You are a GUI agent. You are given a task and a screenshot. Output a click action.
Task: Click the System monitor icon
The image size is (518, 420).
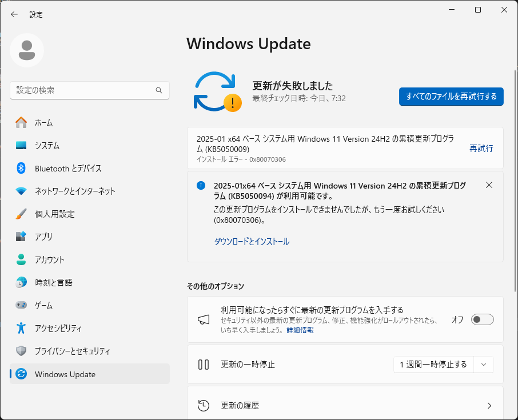pyautogui.click(x=21, y=145)
